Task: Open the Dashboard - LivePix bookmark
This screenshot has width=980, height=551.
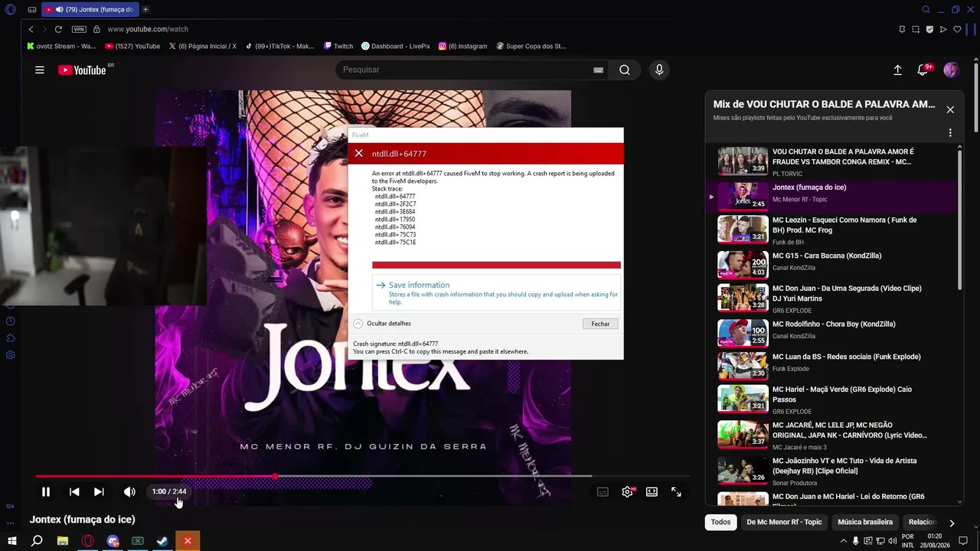Action: [395, 46]
